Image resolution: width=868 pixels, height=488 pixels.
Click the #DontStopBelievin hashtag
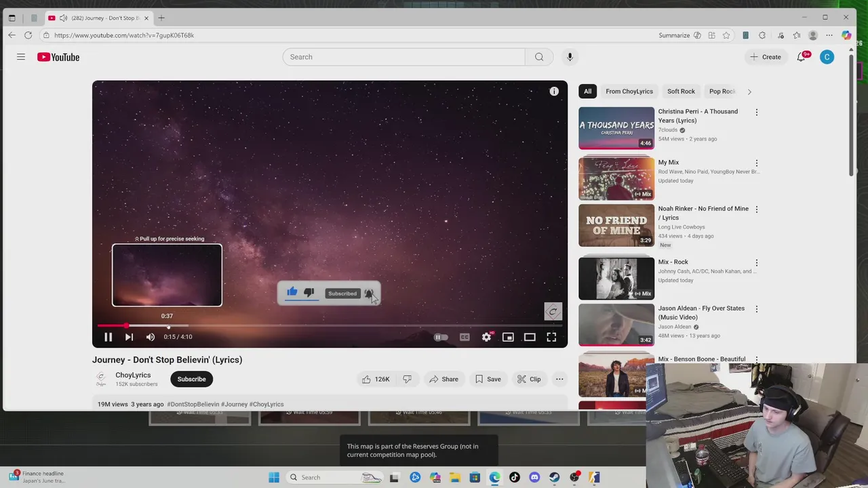point(193,404)
